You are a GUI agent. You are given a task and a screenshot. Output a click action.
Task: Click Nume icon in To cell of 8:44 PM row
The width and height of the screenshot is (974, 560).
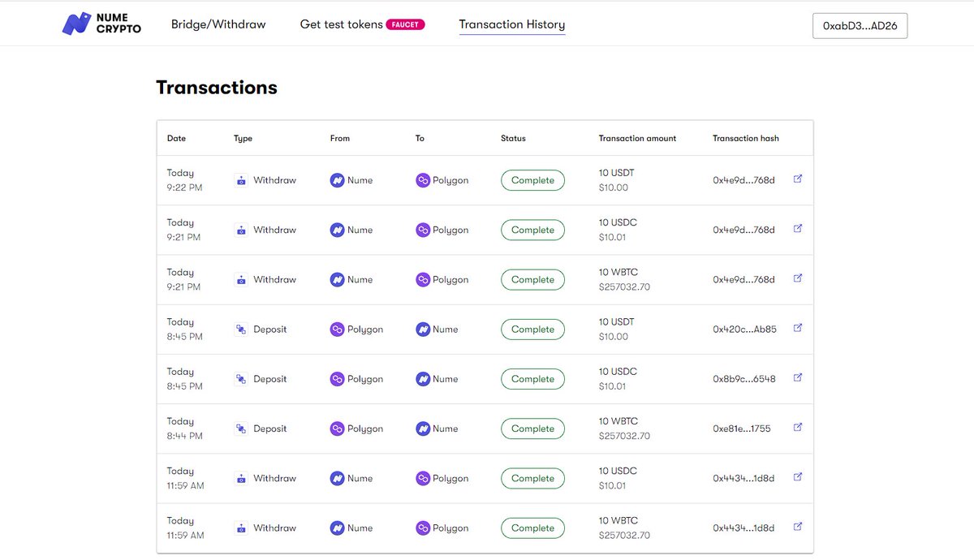point(423,429)
